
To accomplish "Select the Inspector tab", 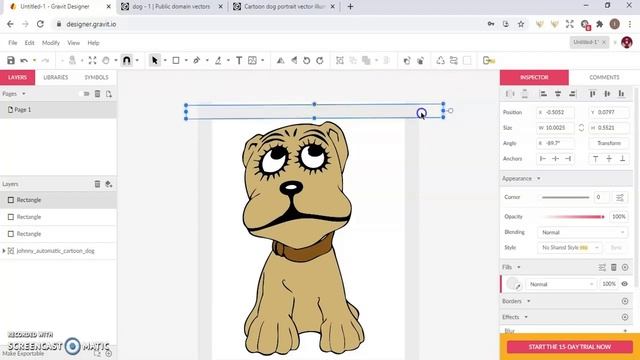I will pos(534,77).
